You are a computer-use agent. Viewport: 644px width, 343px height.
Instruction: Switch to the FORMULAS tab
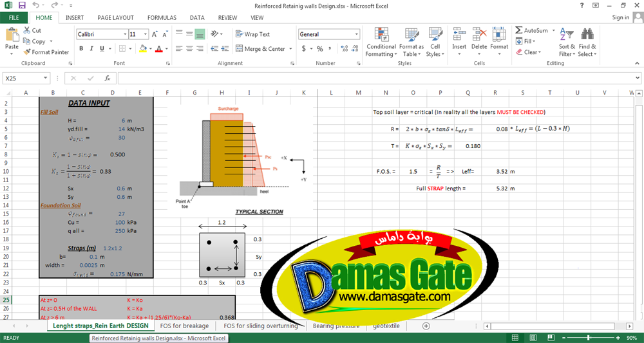(162, 17)
